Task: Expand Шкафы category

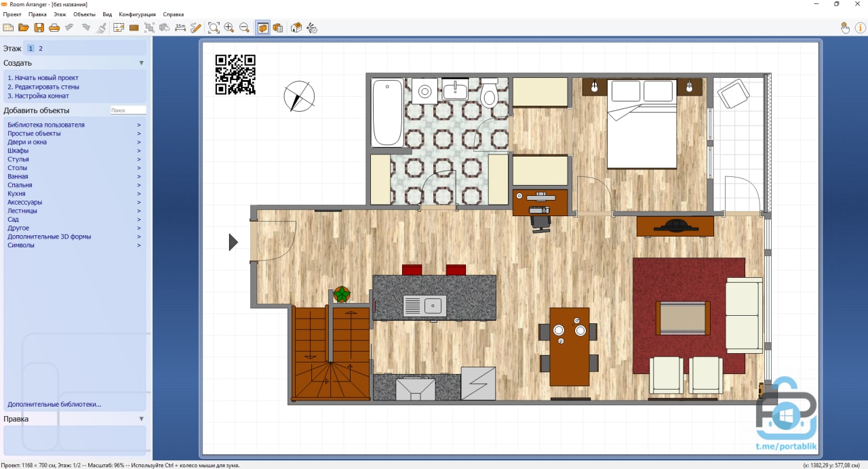Action: (x=74, y=150)
